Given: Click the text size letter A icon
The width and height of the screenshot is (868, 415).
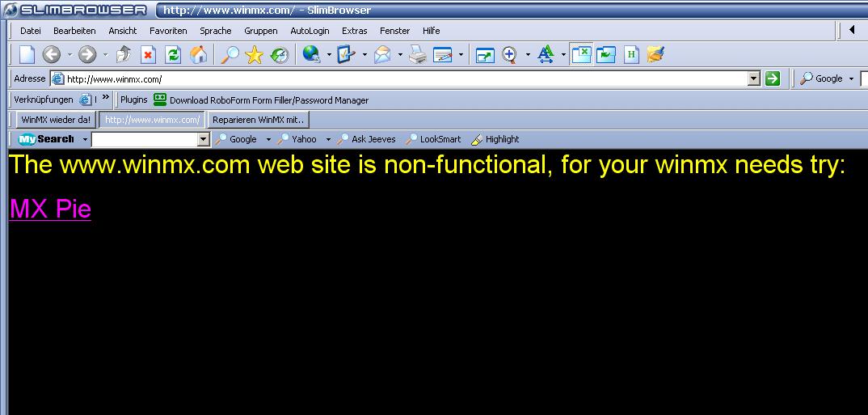Looking at the screenshot, I should (546, 54).
